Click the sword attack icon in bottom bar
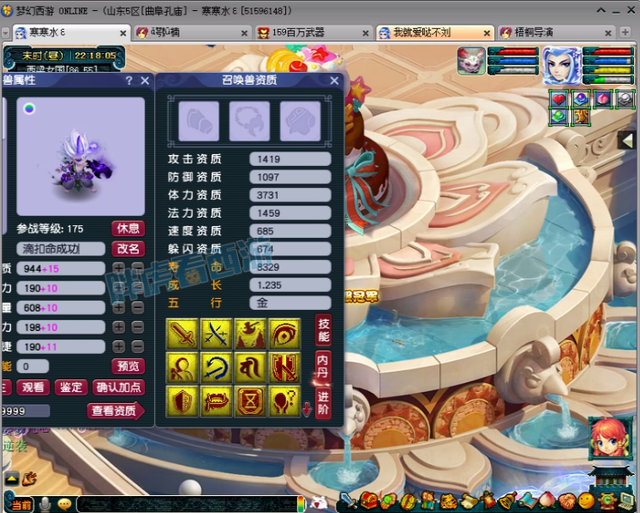Viewport: 640px width, 513px height. (349, 501)
